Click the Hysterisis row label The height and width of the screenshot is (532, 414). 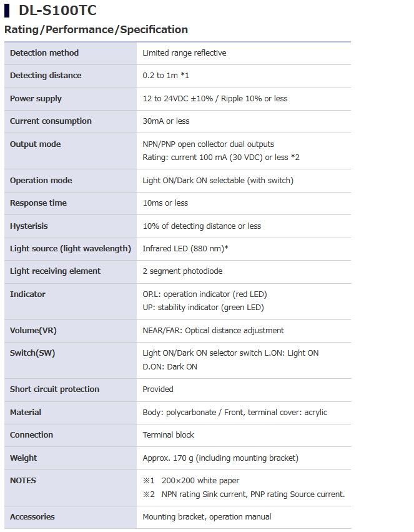[x=29, y=226]
